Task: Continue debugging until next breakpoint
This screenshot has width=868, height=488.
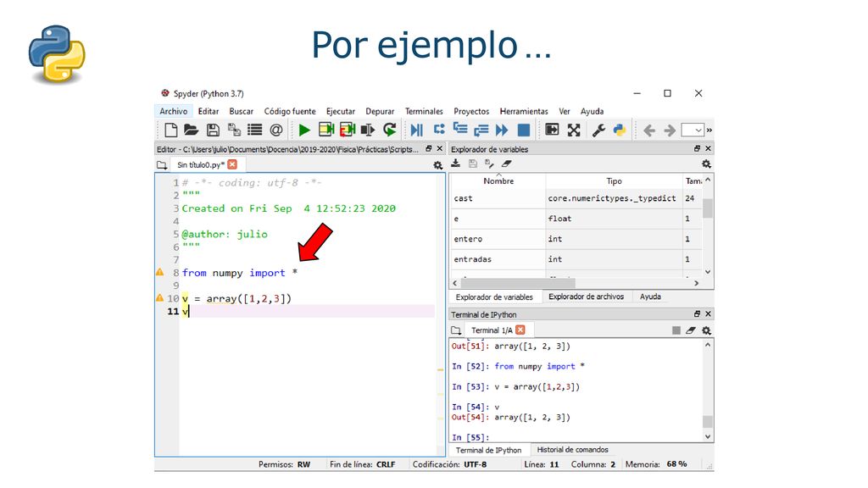Action: tap(502, 130)
